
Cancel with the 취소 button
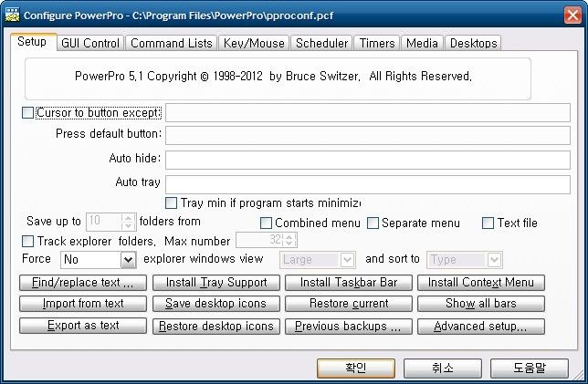click(443, 368)
